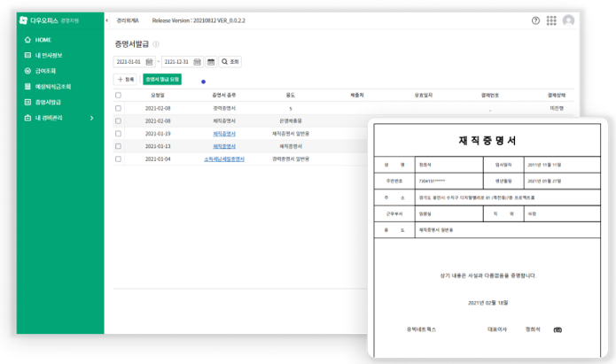Screen dimensions: 616x364
Task: Click the 제출처 column header
Action: pos(357,95)
